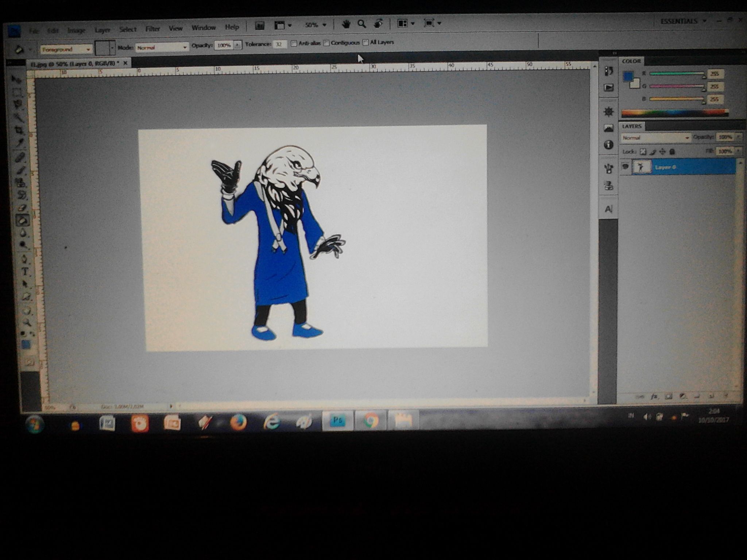
Task: Select the History Brush tool
Action: tap(22, 195)
